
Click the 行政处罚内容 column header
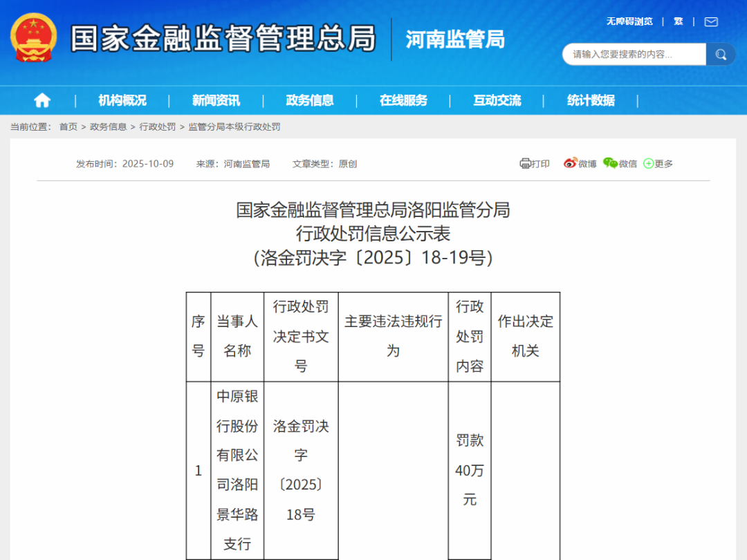470,337
